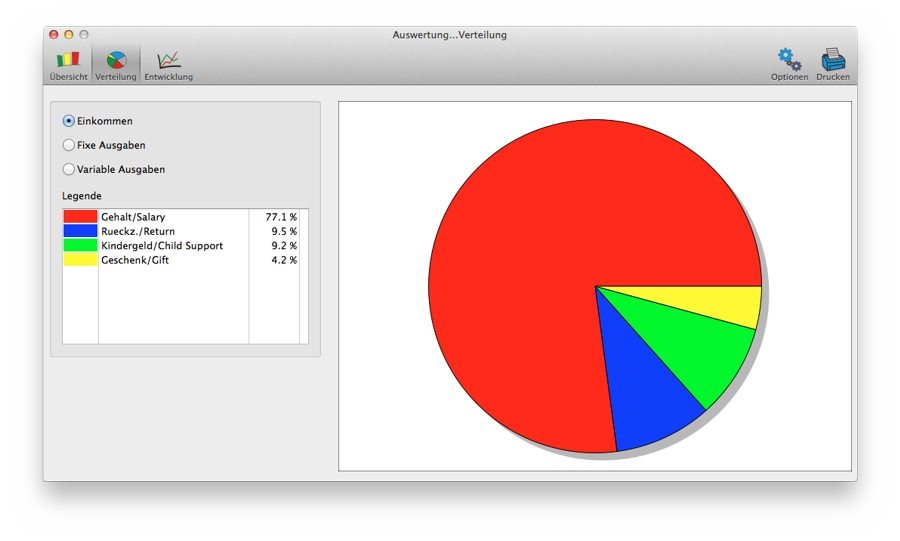
Task: Select the Verteilung pie chart icon
Action: 116,61
